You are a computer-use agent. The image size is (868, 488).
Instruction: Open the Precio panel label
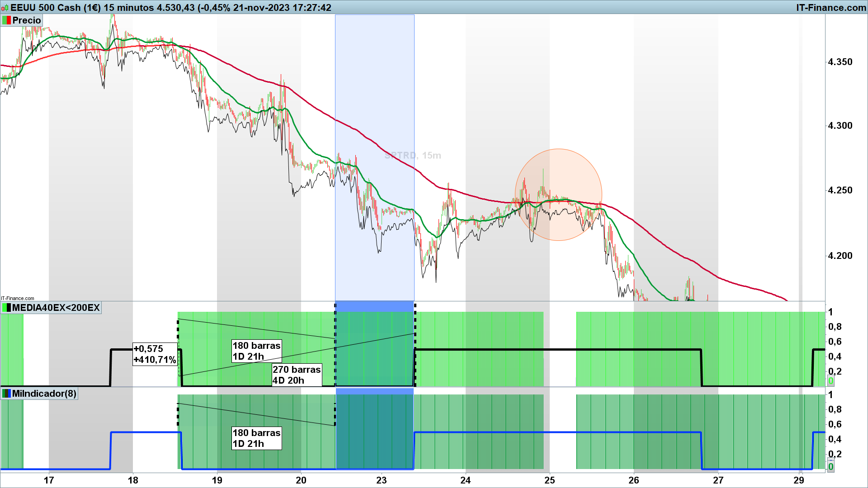point(26,20)
